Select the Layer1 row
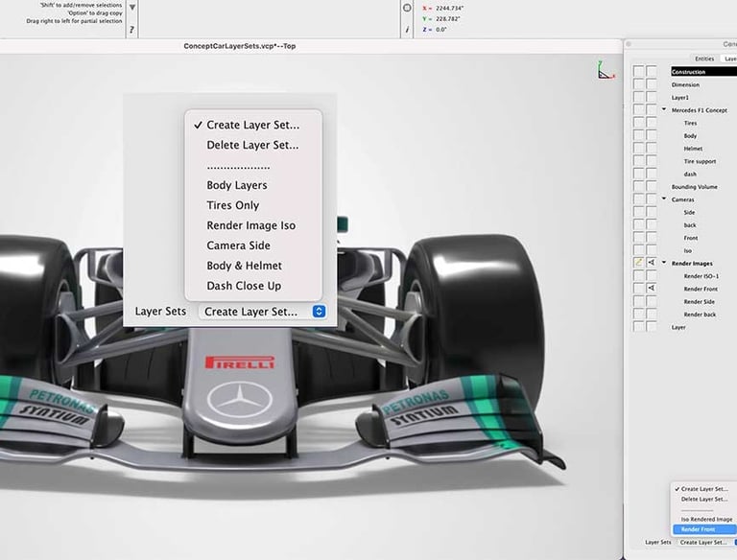This screenshot has height=560, width=737. coord(679,97)
